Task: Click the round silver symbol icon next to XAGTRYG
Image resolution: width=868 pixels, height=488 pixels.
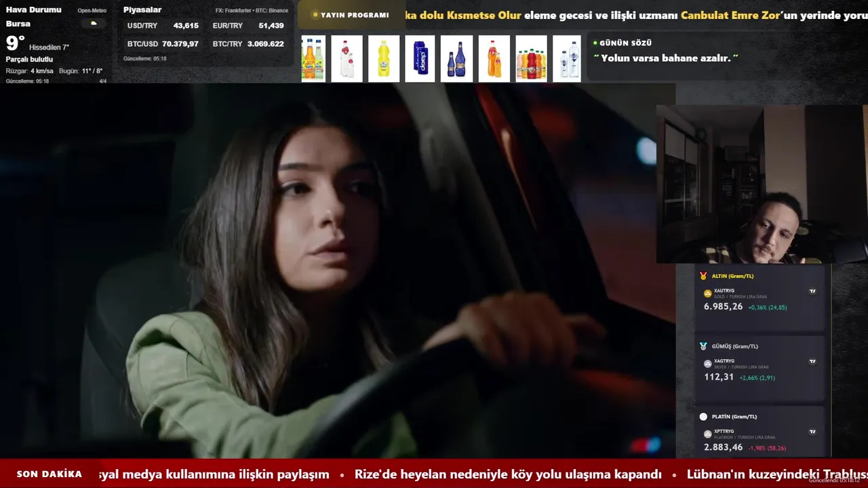Action: (x=708, y=364)
